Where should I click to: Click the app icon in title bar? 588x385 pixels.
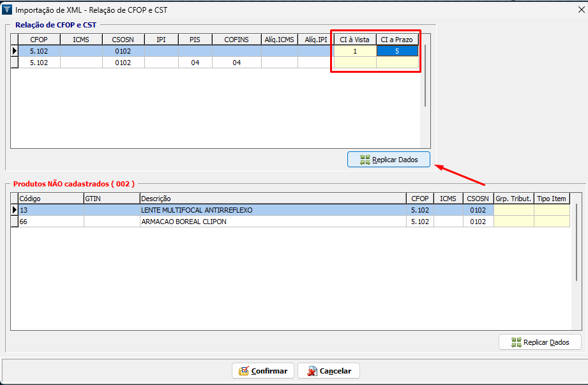tap(8, 10)
